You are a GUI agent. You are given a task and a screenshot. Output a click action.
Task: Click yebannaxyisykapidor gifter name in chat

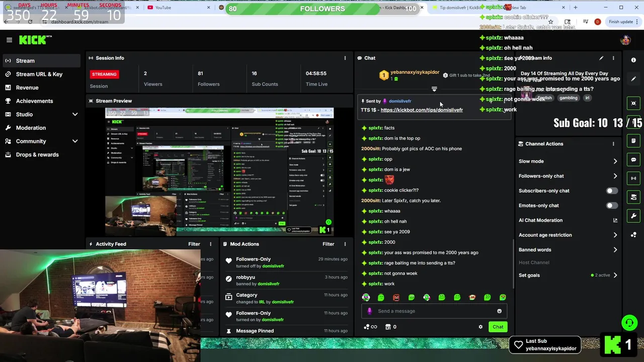click(x=415, y=72)
